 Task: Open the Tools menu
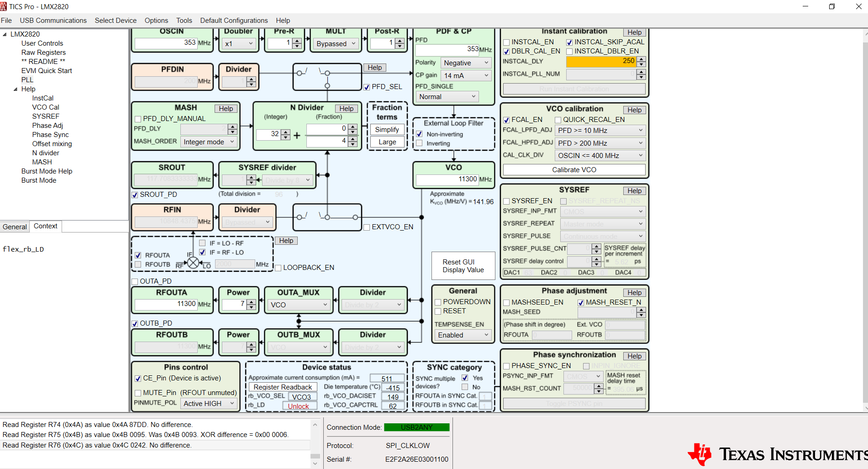click(184, 21)
